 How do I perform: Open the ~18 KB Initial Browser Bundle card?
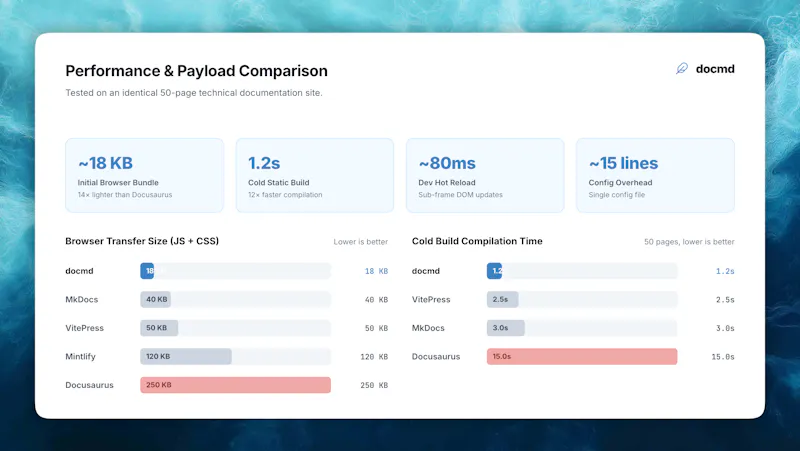(144, 175)
